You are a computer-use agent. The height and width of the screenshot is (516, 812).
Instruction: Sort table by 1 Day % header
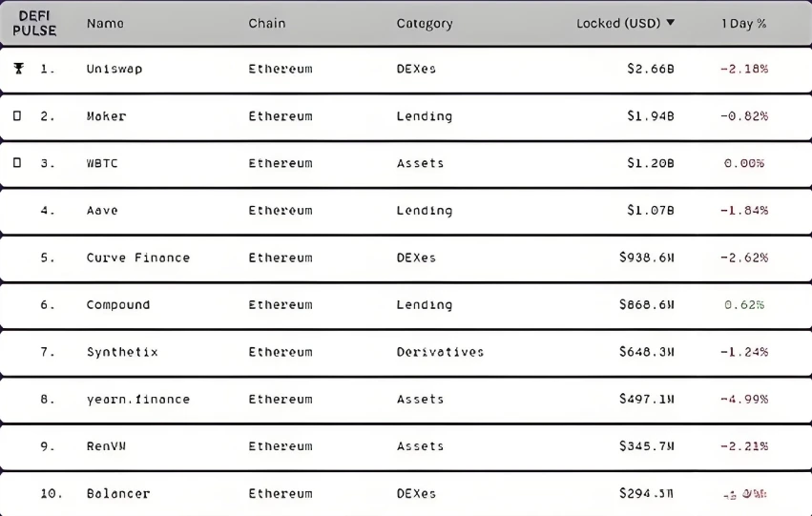click(743, 23)
